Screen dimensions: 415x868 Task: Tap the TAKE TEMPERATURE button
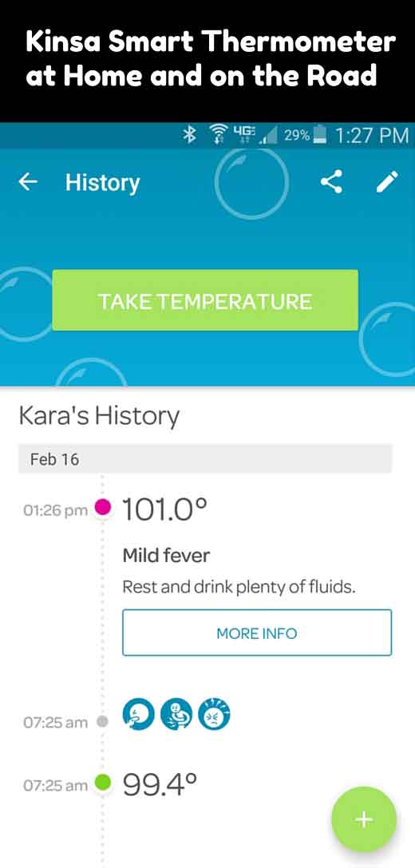coord(205,300)
